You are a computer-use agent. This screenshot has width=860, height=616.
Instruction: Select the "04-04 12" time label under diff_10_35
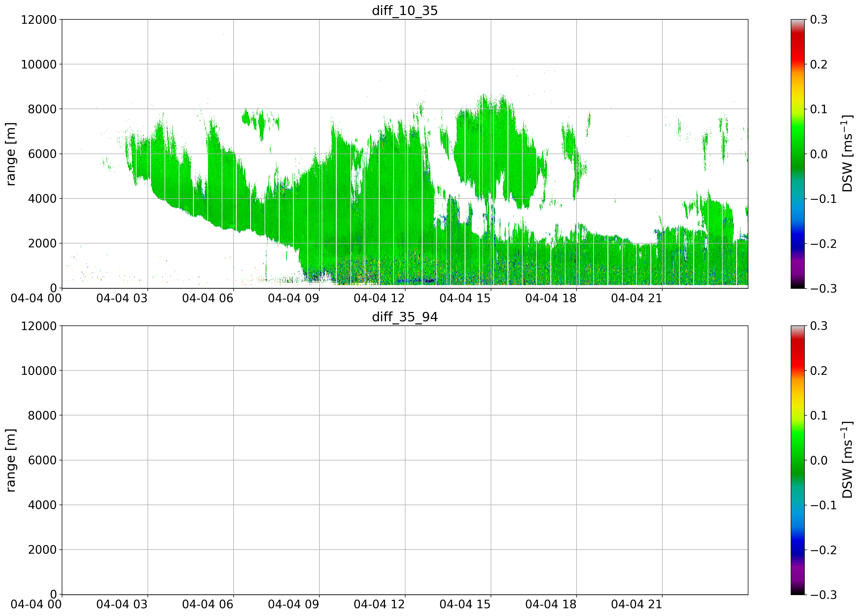379,299
